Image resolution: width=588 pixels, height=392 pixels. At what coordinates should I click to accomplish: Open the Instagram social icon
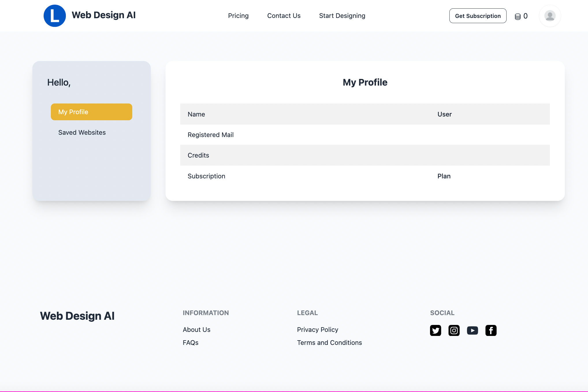coord(454,330)
